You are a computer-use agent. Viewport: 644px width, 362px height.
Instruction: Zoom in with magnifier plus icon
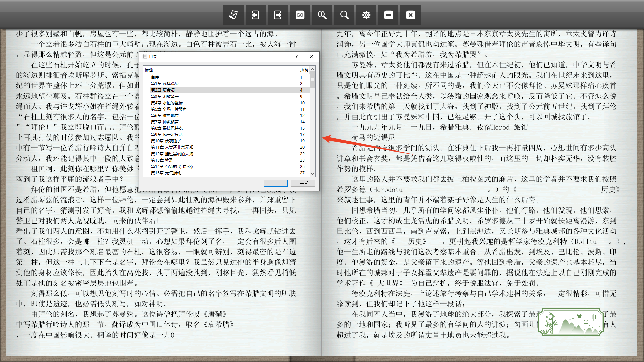(x=322, y=15)
